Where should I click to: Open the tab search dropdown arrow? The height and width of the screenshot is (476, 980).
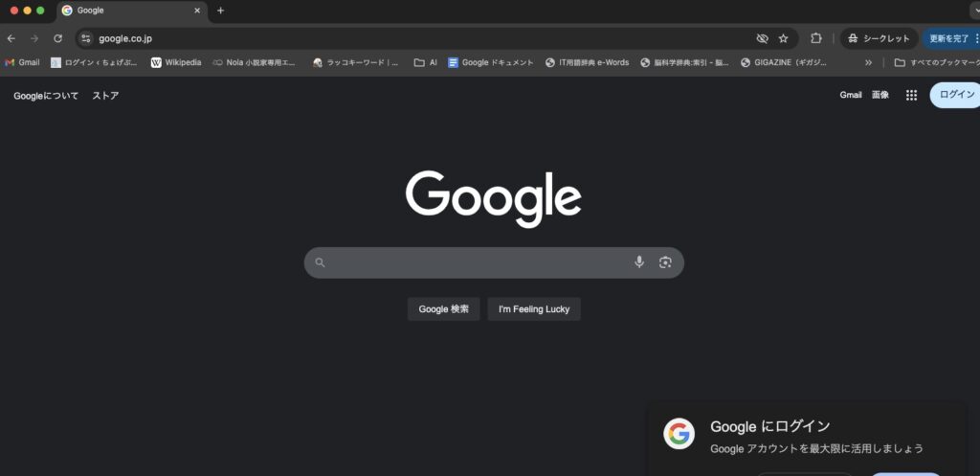[974, 11]
